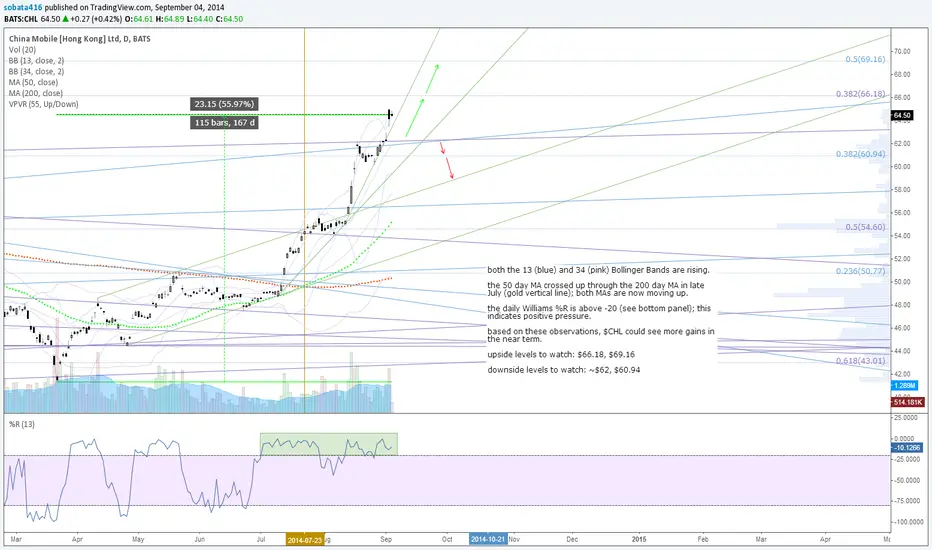
Task: Select the China Mobile chart title legend
Action: (80, 39)
